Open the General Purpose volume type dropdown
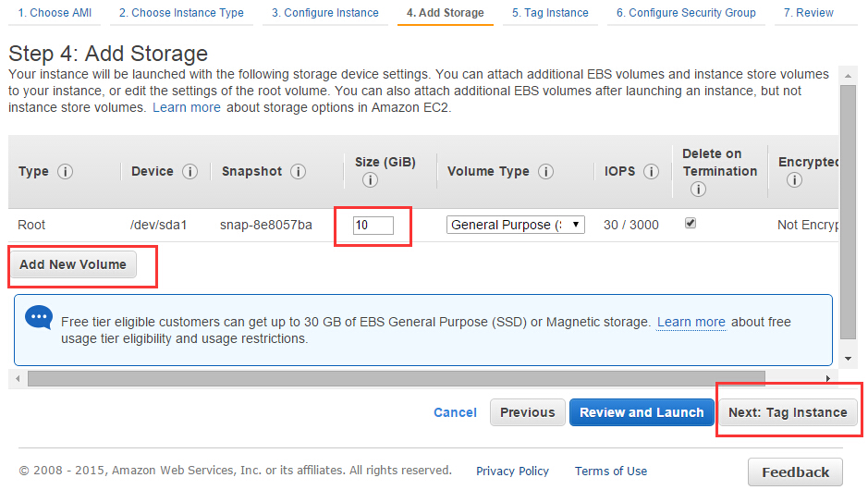Image resolution: width=868 pixels, height=490 pixels. 516,225
